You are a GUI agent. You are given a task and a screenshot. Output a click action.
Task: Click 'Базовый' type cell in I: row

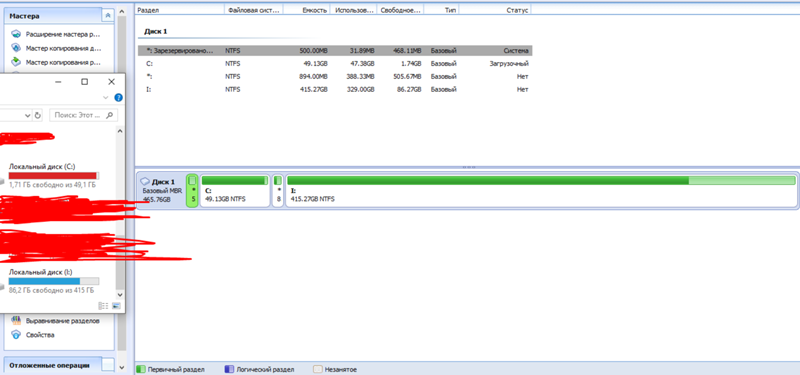click(x=443, y=89)
